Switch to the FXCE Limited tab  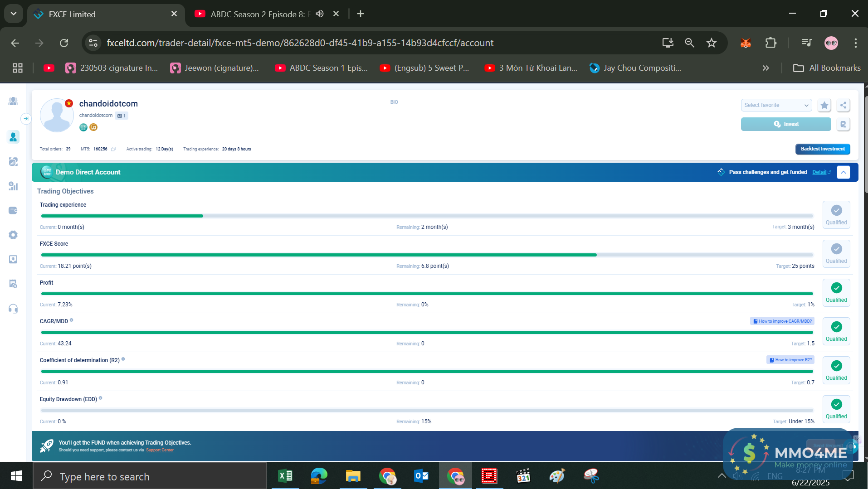coord(106,14)
